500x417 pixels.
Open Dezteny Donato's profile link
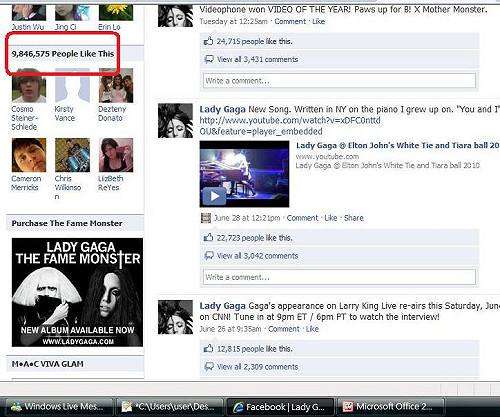click(112, 113)
